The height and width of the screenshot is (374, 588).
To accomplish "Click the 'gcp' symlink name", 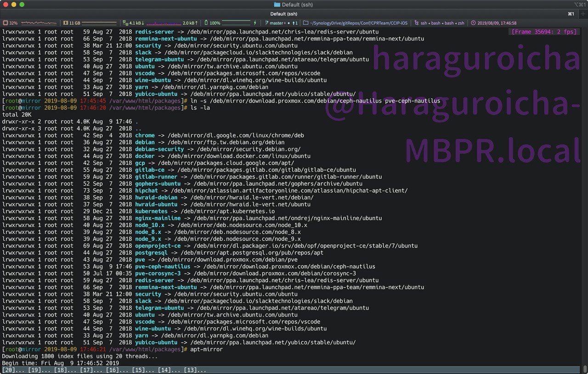I will tap(140, 163).
